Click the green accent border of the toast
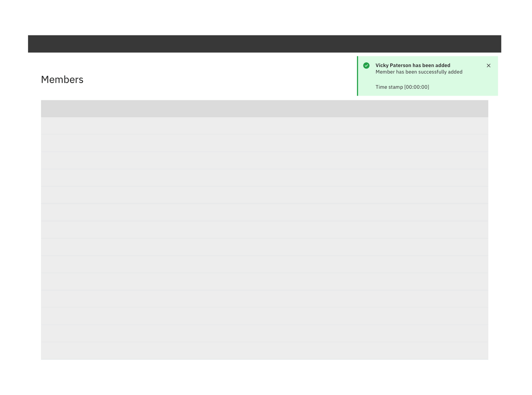 pyautogui.click(x=357, y=76)
